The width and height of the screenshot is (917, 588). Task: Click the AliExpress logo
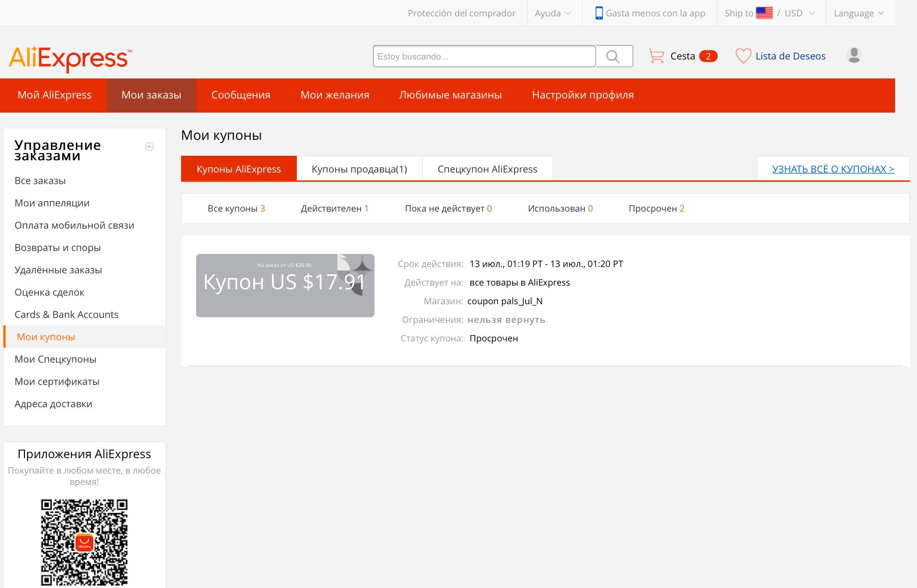coord(70,58)
